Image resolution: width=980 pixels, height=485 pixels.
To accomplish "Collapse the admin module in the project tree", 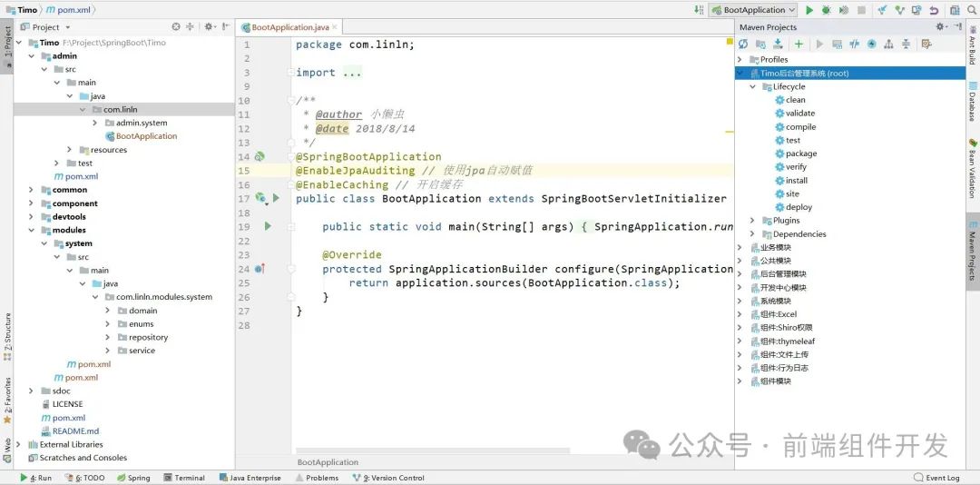I will (31, 55).
